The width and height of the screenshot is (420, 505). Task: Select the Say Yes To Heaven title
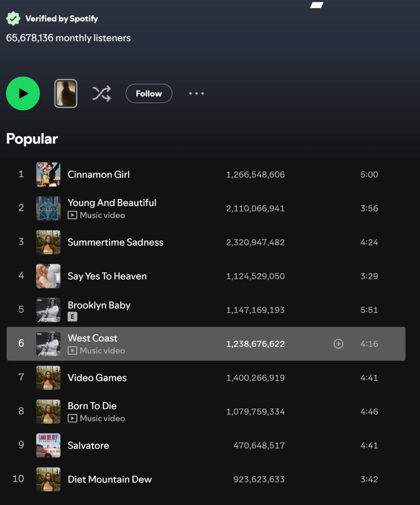coord(107,276)
